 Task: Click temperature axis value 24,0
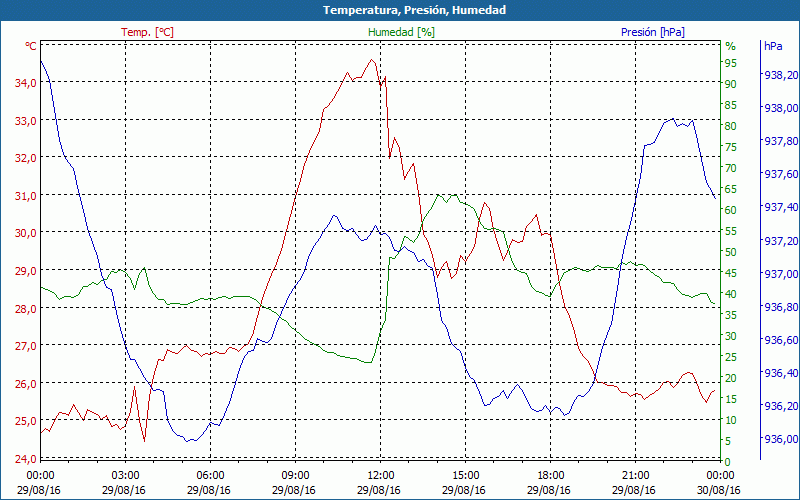click(25, 459)
